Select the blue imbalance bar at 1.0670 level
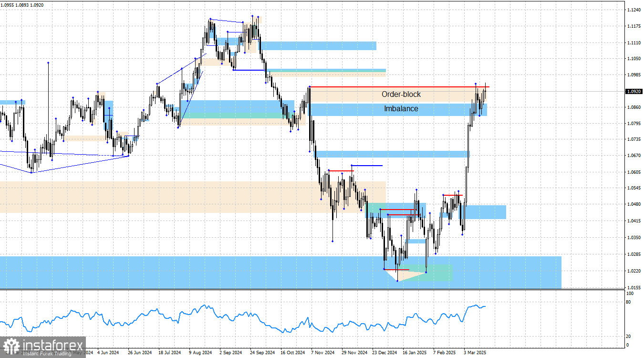644x358 pixels. point(392,154)
